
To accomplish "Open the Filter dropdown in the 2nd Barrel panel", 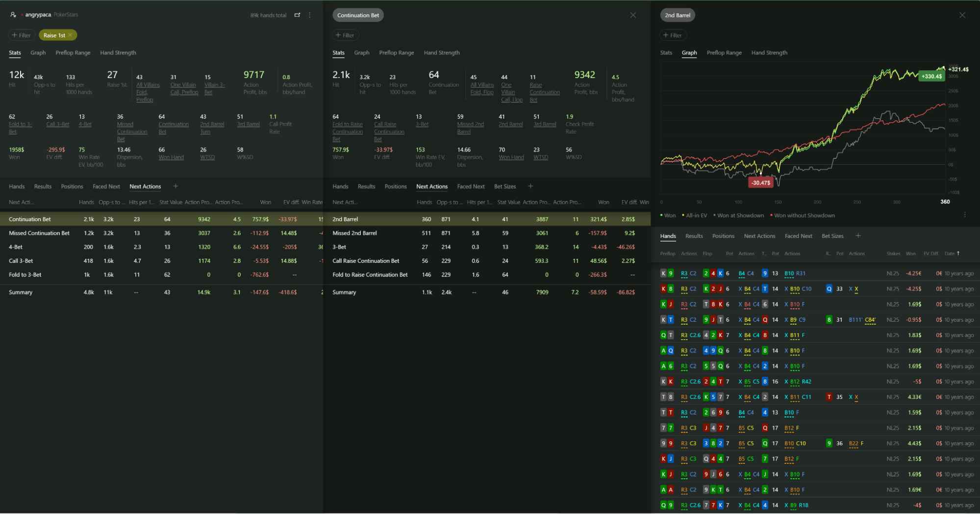I will click(673, 35).
